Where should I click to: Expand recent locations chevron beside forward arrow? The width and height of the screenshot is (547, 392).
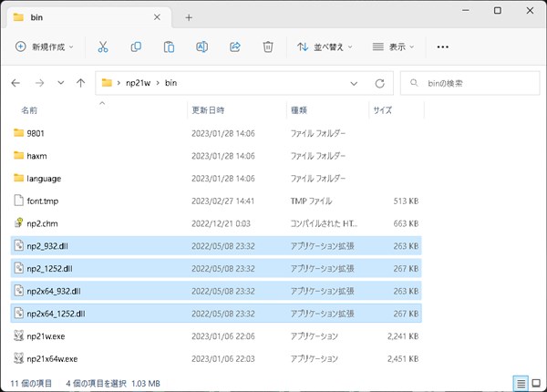point(60,83)
